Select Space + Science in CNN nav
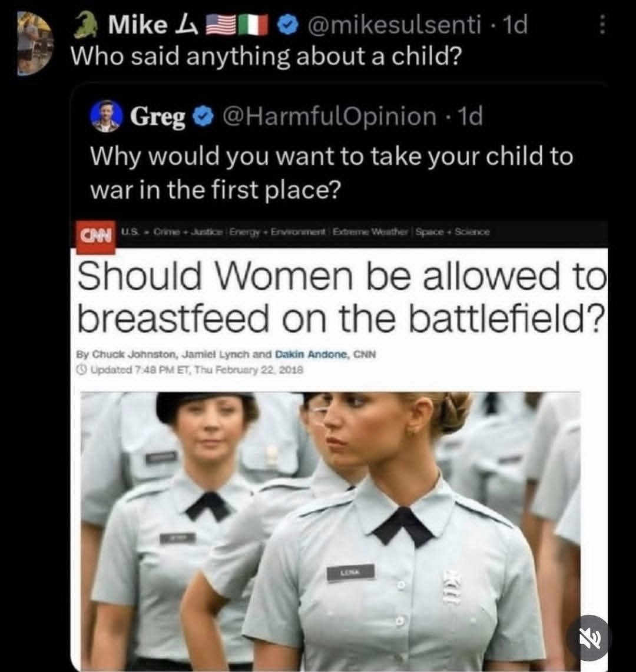This screenshot has width=636, height=672. click(453, 232)
